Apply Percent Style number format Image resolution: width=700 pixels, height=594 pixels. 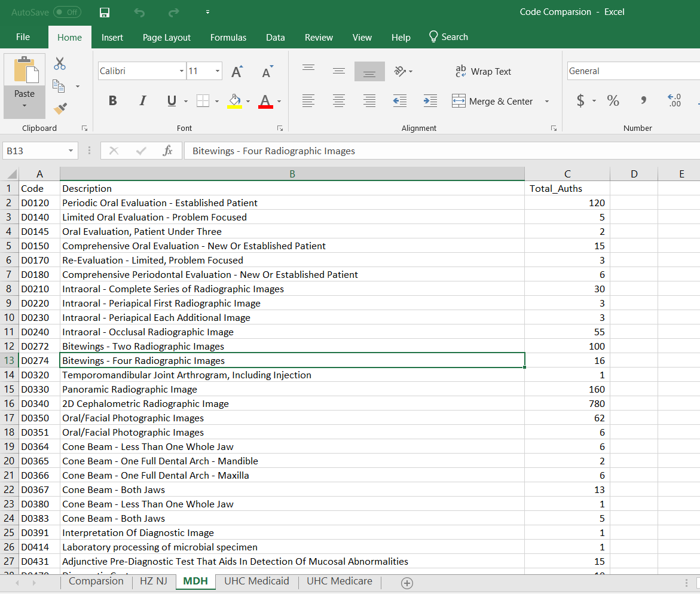pyautogui.click(x=613, y=100)
